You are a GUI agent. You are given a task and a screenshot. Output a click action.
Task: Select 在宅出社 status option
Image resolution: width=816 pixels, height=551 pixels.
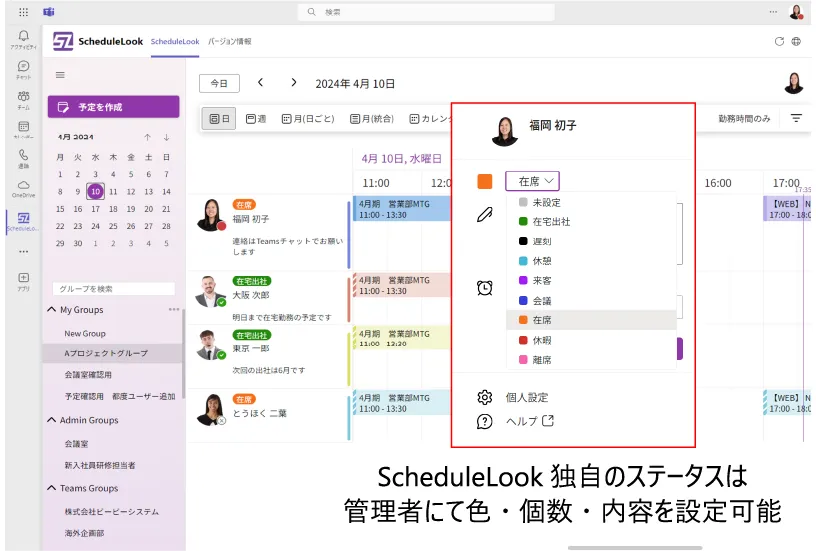(591, 222)
